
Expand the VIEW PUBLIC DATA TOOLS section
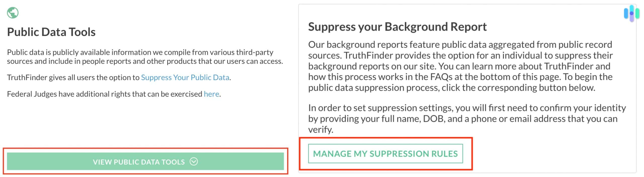point(146,162)
